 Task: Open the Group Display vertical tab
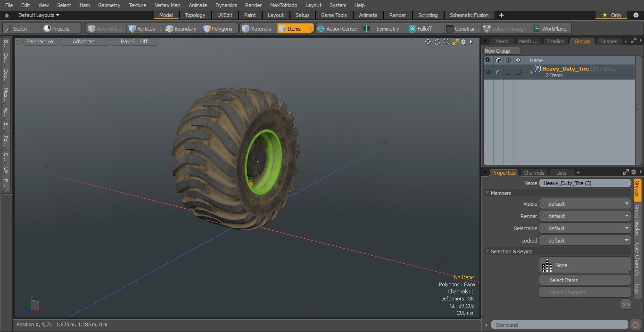(637, 220)
